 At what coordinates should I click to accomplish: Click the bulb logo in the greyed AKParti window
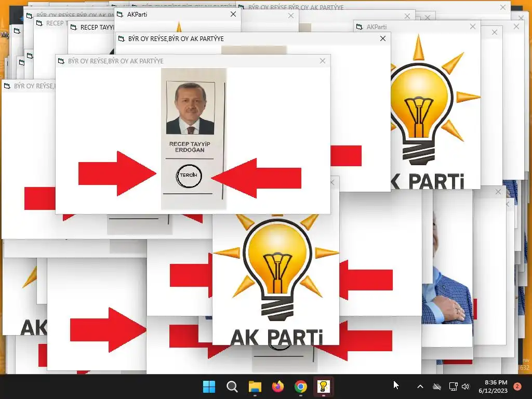pyautogui.click(x=435, y=99)
